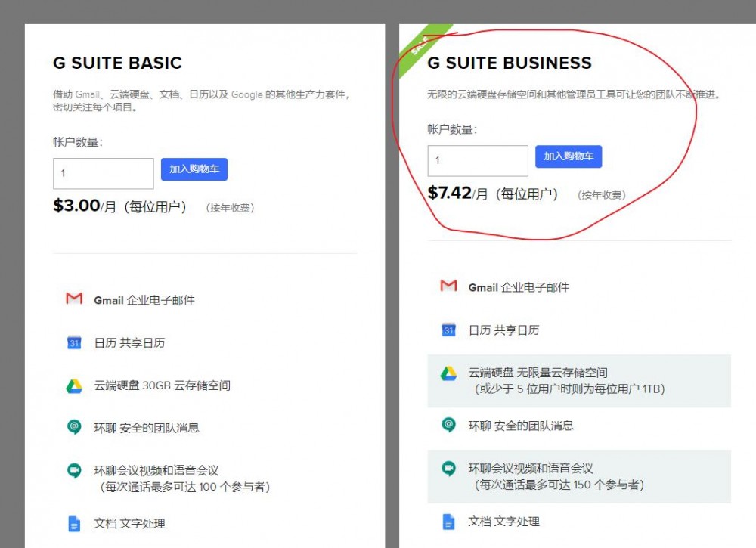Click '文档 文字处理' in Basic plan

coord(129,523)
